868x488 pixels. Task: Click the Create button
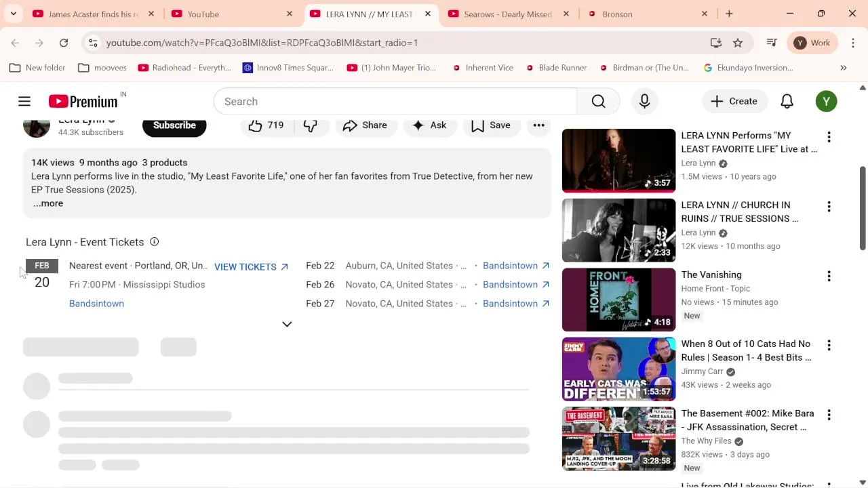[734, 101]
